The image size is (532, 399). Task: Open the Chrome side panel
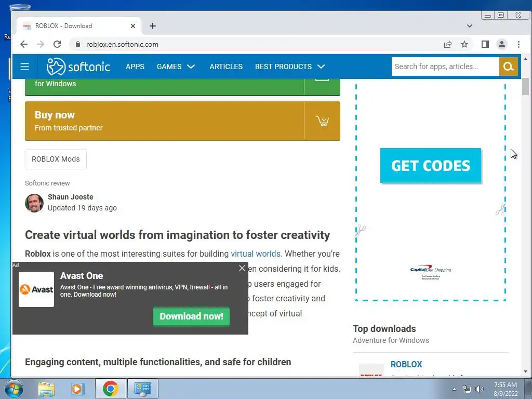pyautogui.click(x=485, y=44)
